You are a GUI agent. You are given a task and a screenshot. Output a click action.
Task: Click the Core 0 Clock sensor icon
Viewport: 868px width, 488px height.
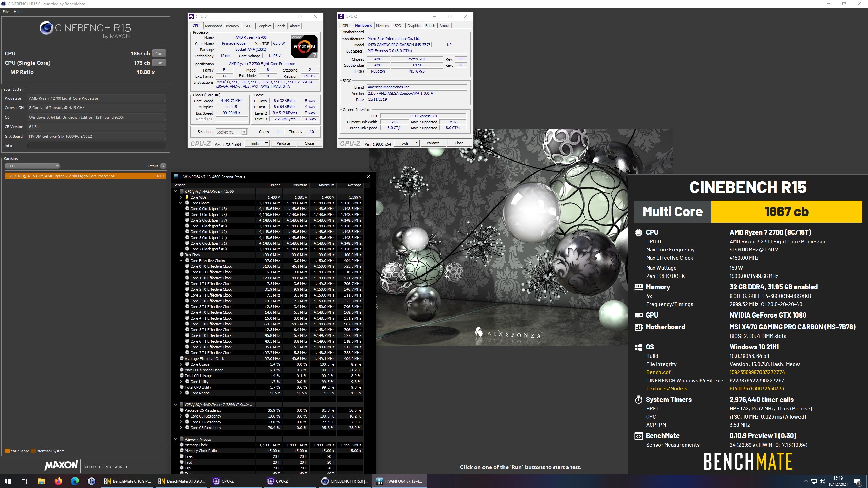click(x=187, y=209)
